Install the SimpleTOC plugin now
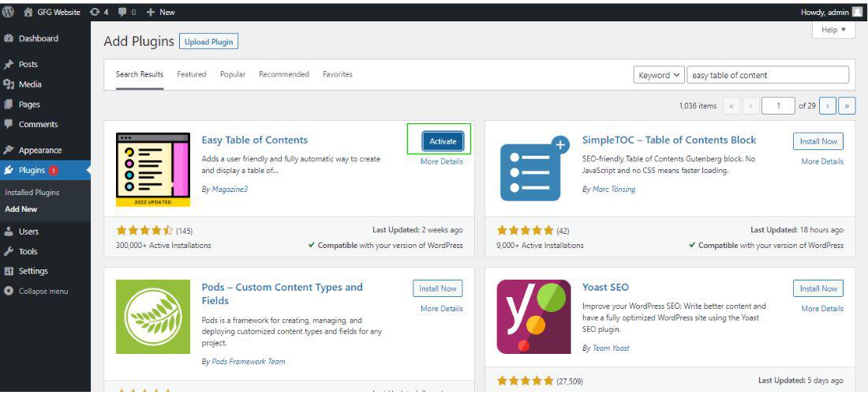Viewport: 868px width, 395px height. [817, 141]
